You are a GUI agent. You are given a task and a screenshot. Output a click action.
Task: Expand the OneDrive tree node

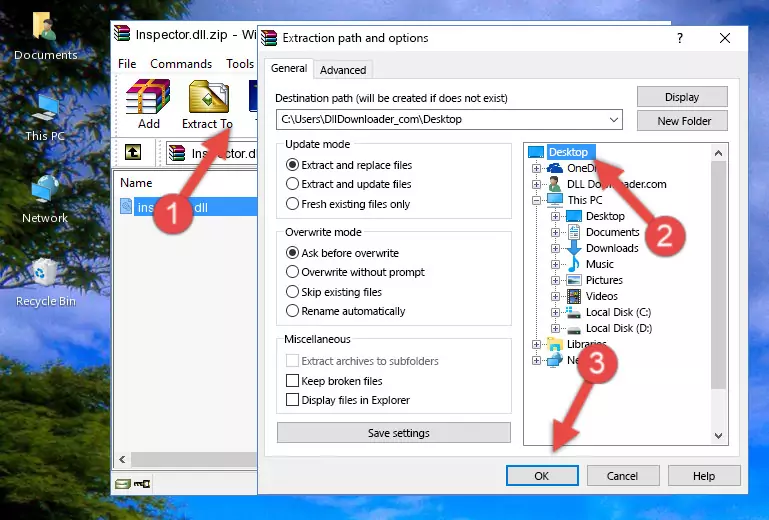tap(537, 168)
